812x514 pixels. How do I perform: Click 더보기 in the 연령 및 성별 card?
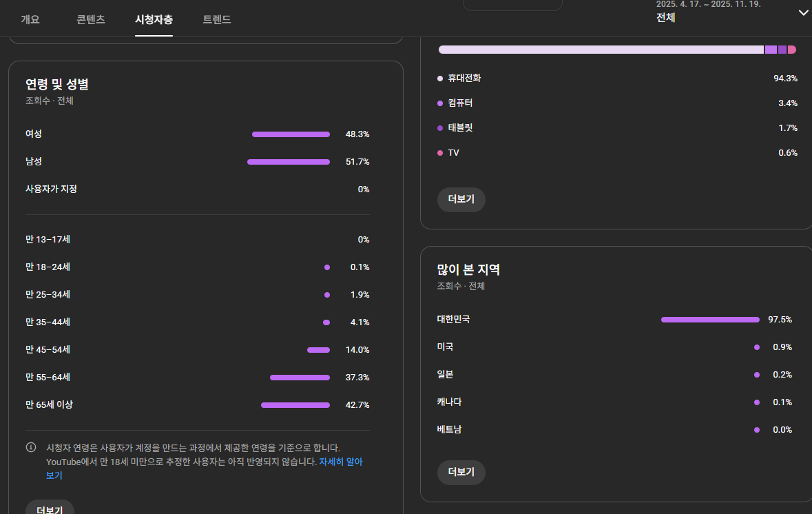click(x=50, y=508)
